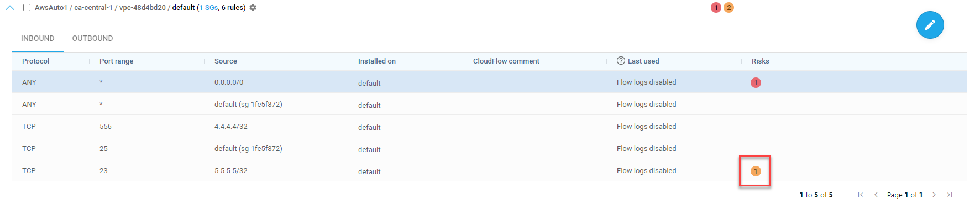Click the Last used help question icon

621,61
